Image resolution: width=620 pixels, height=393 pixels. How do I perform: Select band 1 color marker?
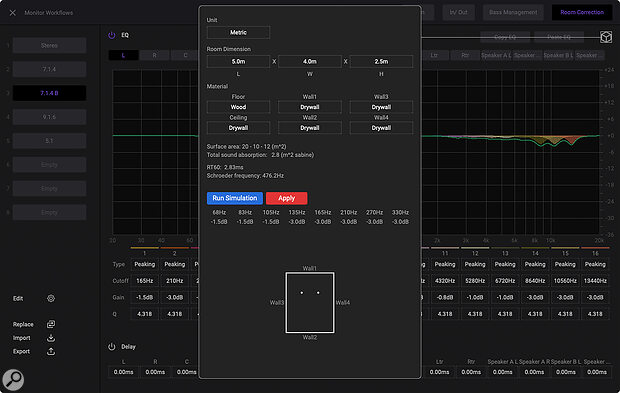point(145,248)
